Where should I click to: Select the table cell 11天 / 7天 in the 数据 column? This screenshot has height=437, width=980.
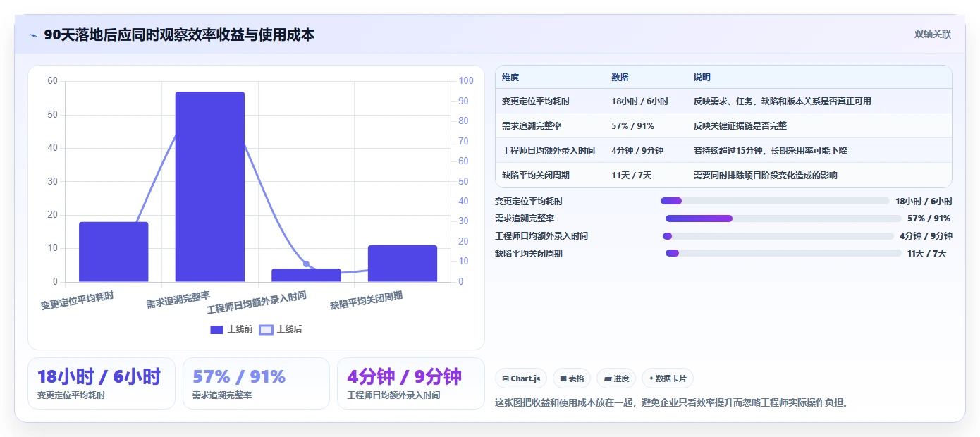click(x=632, y=176)
